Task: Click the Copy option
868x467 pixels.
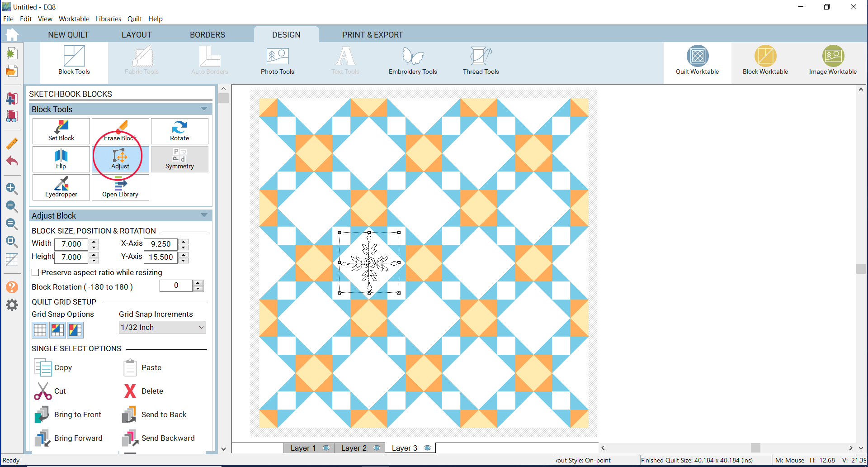Action: [x=53, y=367]
